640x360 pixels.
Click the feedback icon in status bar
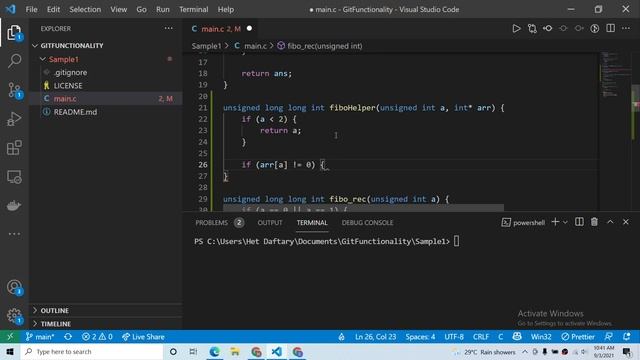coord(609,337)
